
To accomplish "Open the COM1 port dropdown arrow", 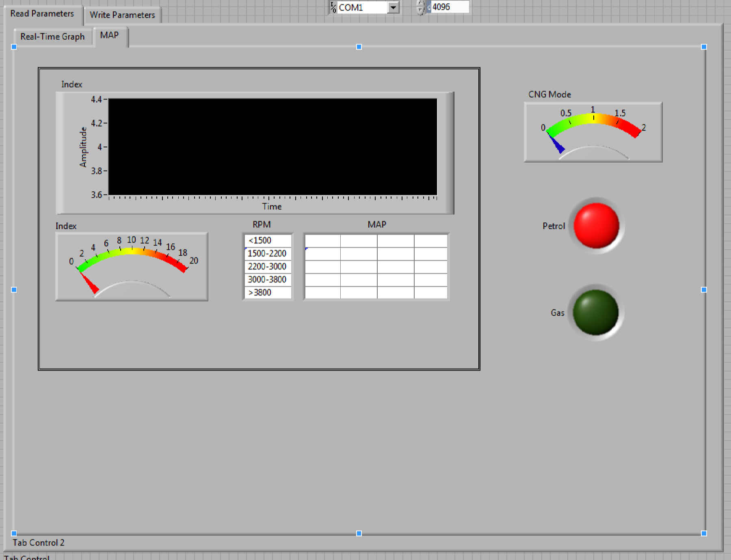I will (393, 8).
